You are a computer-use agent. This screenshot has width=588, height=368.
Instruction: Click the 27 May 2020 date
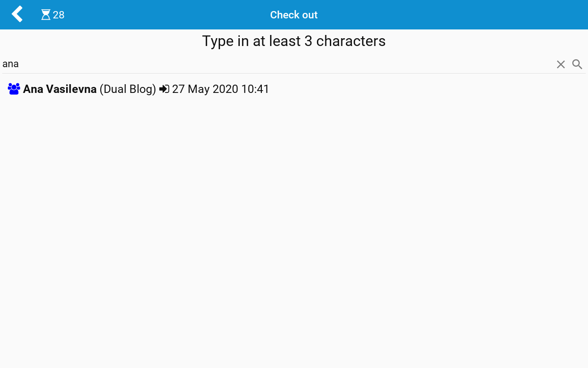(x=205, y=89)
